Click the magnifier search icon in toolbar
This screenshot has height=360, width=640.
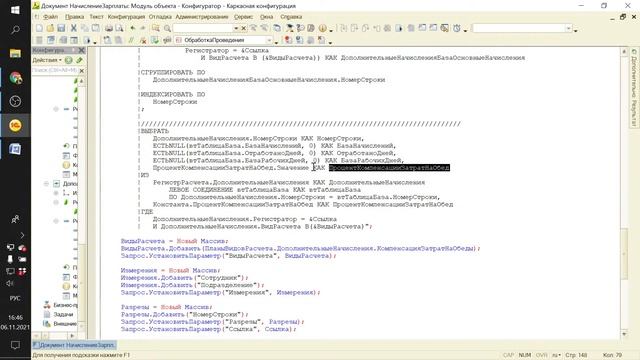point(167,28)
